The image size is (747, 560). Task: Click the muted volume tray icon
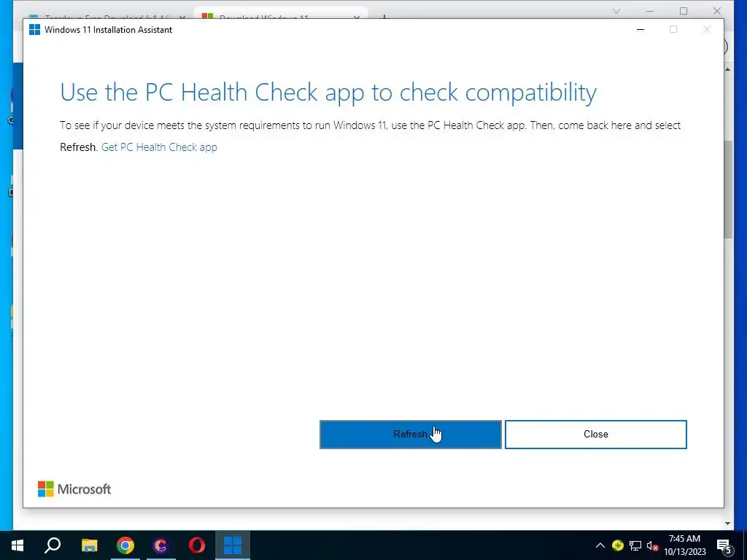point(652,545)
